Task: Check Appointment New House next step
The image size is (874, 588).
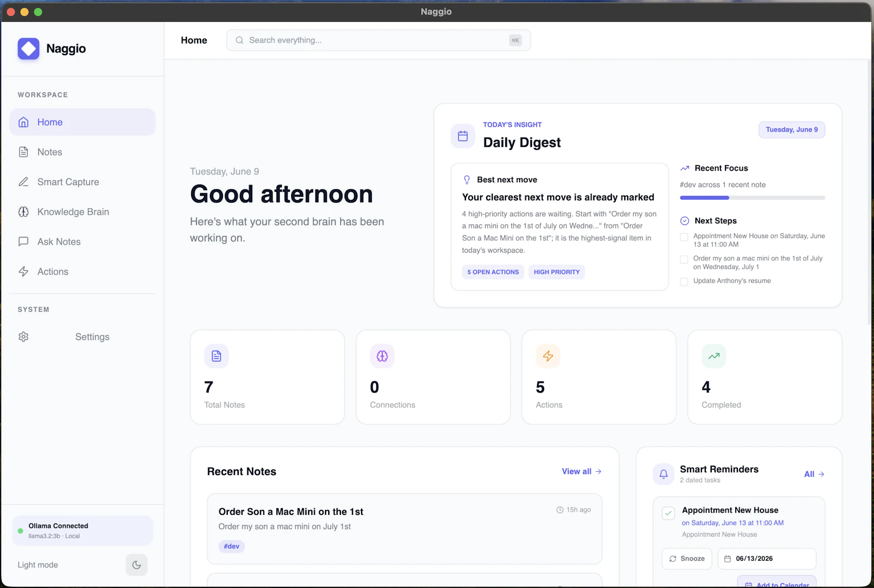Action: tap(684, 237)
